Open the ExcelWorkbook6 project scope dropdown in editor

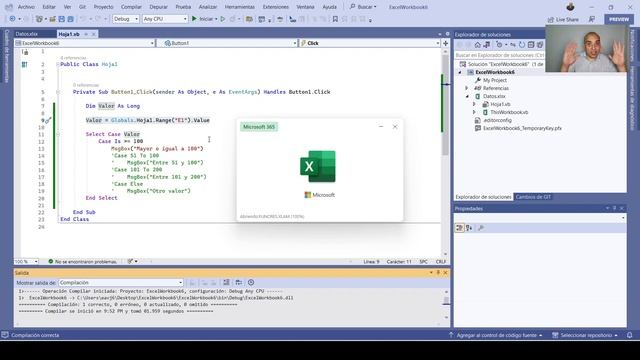point(85,43)
